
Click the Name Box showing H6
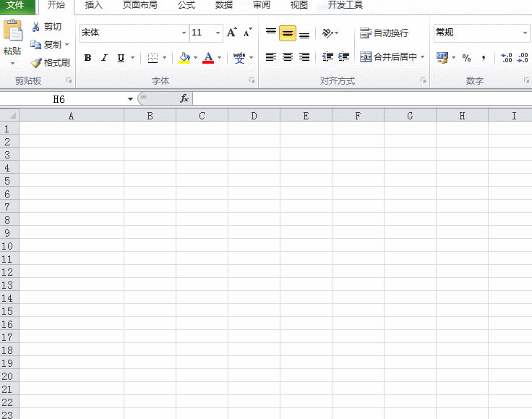(63, 99)
